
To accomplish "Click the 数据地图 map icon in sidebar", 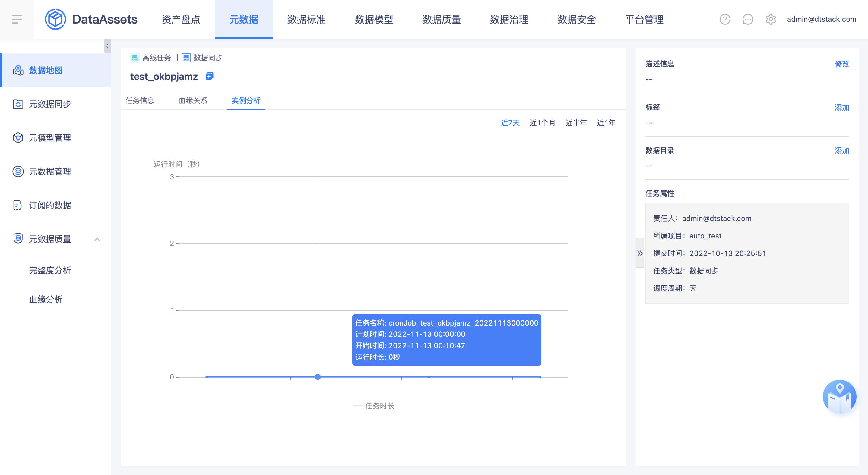I will click(18, 70).
